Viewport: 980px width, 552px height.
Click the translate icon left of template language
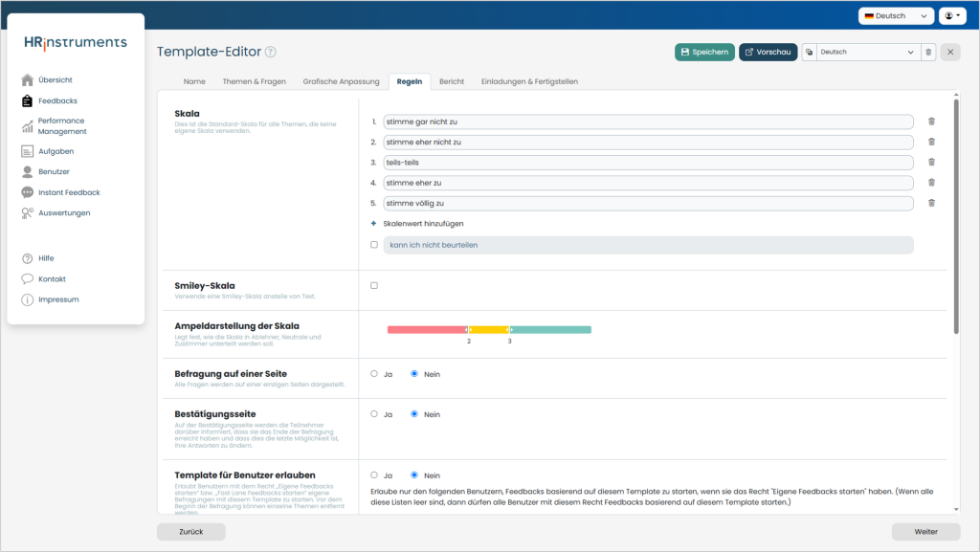(x=810, y=52)
